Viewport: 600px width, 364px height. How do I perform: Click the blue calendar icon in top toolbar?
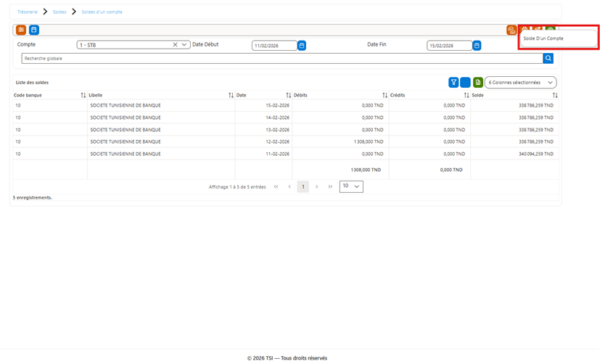coord(34,30)
